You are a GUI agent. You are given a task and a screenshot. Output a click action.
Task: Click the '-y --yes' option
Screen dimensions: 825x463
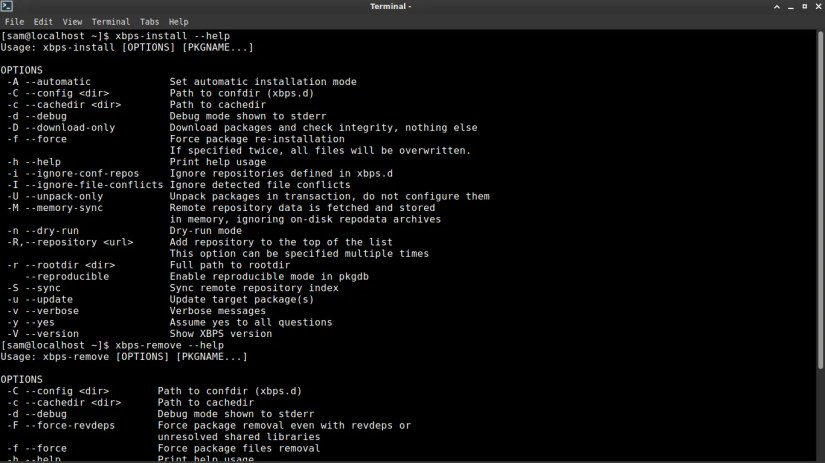(x=31, y=322)
